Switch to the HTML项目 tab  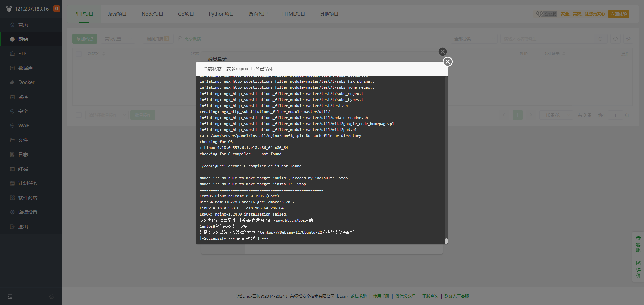pos(293,14)
